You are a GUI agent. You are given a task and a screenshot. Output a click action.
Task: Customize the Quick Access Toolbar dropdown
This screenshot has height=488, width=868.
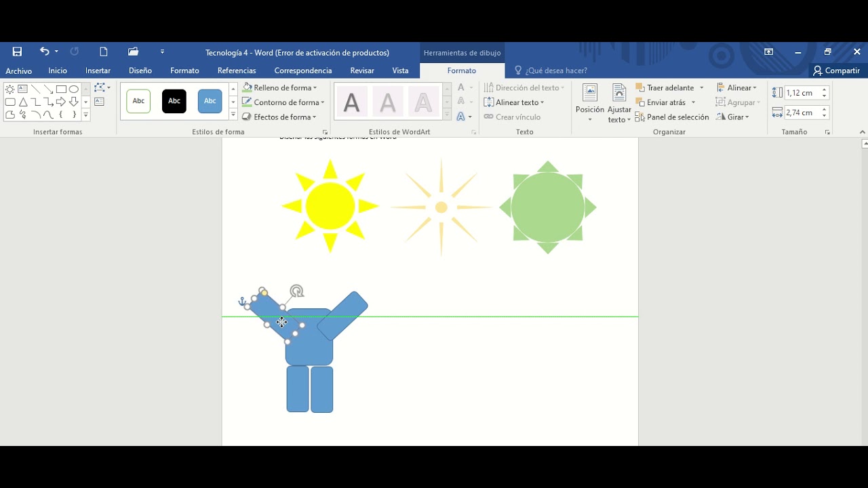coord(162,52)
